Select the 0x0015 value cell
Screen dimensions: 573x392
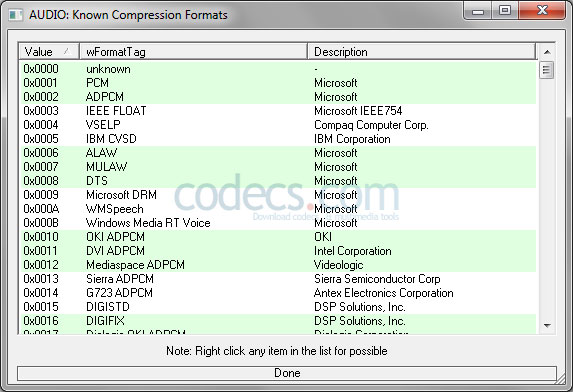click(41, 307)
